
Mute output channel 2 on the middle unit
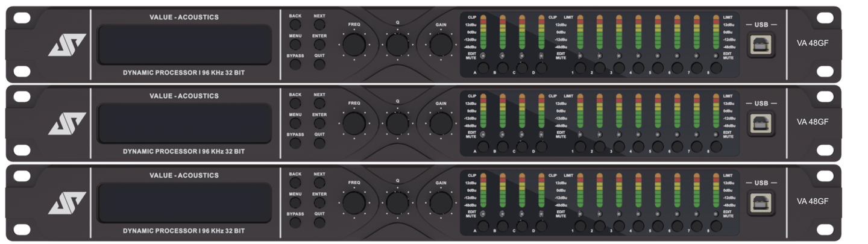pyautogui.click(x=600, y=146)
